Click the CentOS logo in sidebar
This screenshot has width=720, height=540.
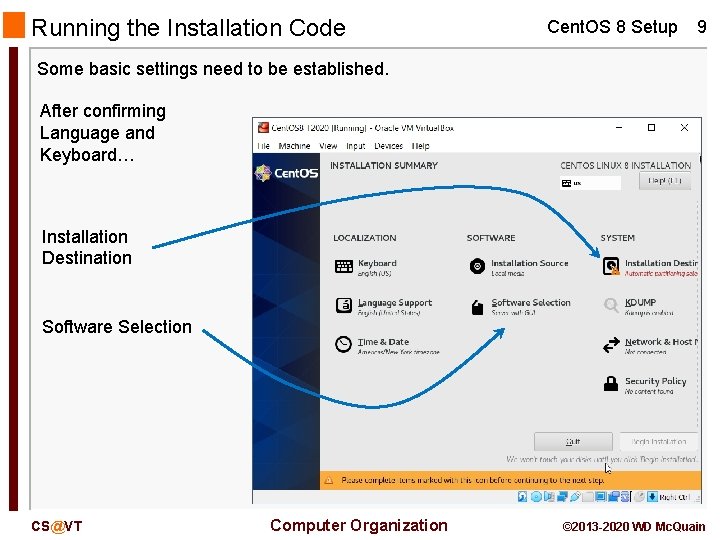[x=287, y=173]
